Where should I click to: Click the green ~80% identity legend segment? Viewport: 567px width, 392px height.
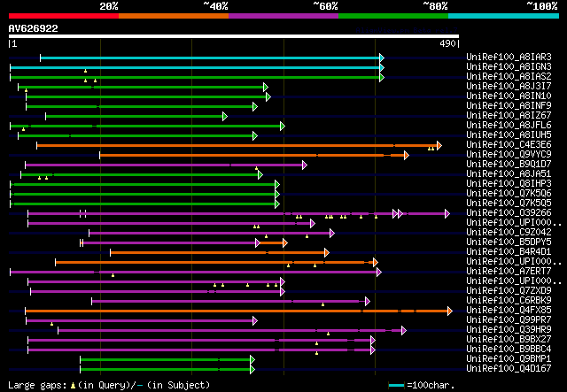[393, 16]
